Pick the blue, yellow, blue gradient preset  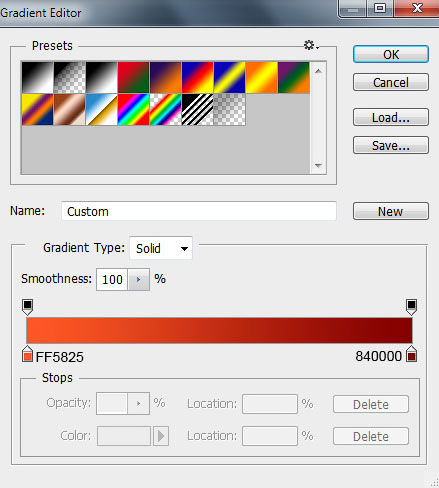(x=229, y=77)
